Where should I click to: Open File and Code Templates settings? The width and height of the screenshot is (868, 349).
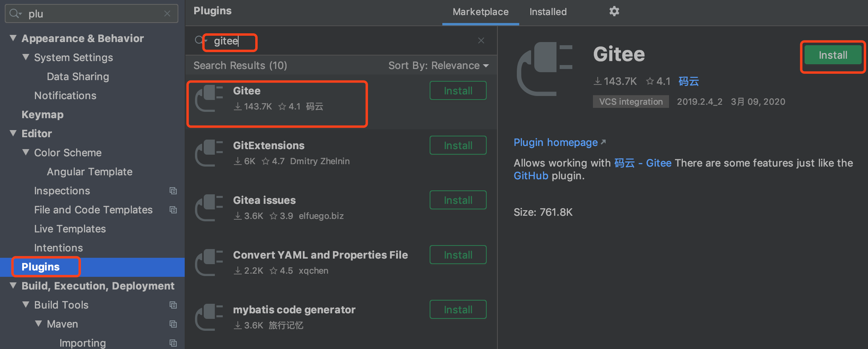(x=93, y=210)
